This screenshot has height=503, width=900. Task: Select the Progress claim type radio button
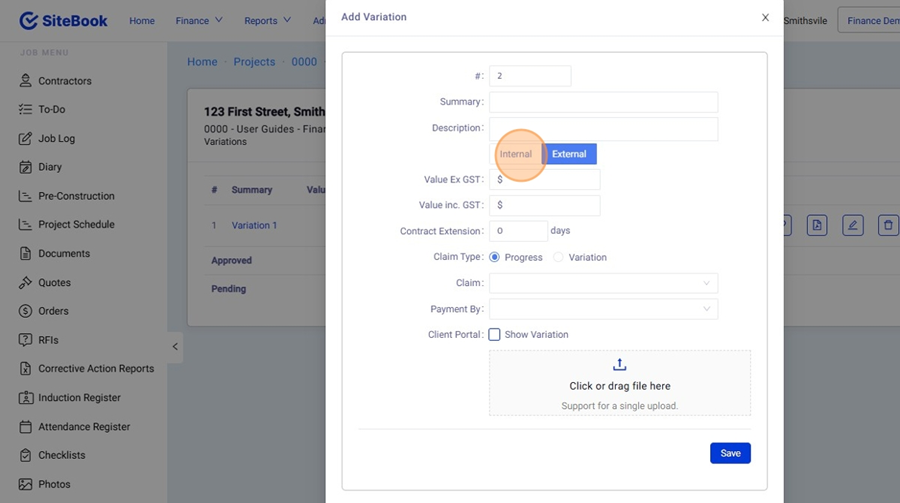495,257
